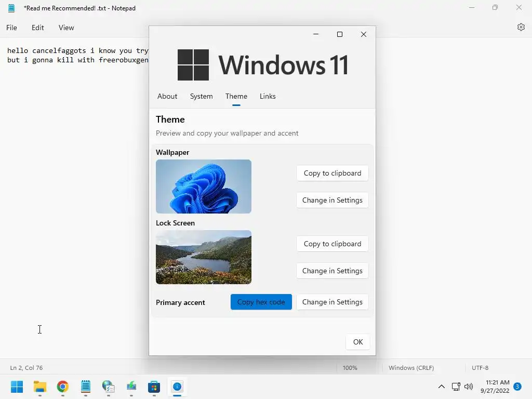Click Change in Settings for Wallpaper
Screen dimensions: 532x399
pos(332,200)
